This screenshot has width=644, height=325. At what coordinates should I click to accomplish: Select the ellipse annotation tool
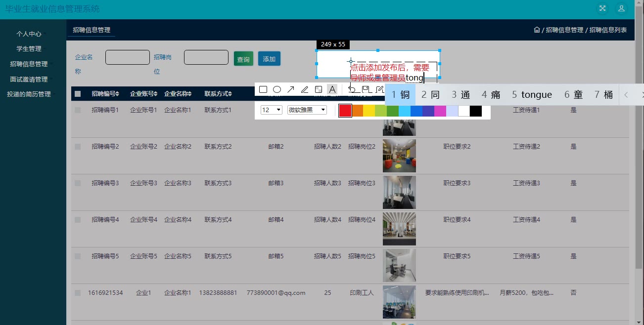click(x=277, y=89)
